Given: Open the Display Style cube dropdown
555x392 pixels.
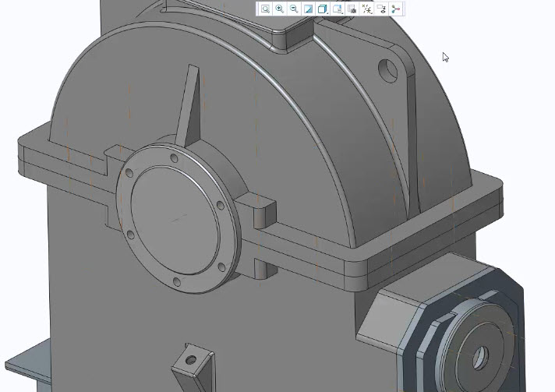Looking at the screenshot, I should click(x=323, y=9).
